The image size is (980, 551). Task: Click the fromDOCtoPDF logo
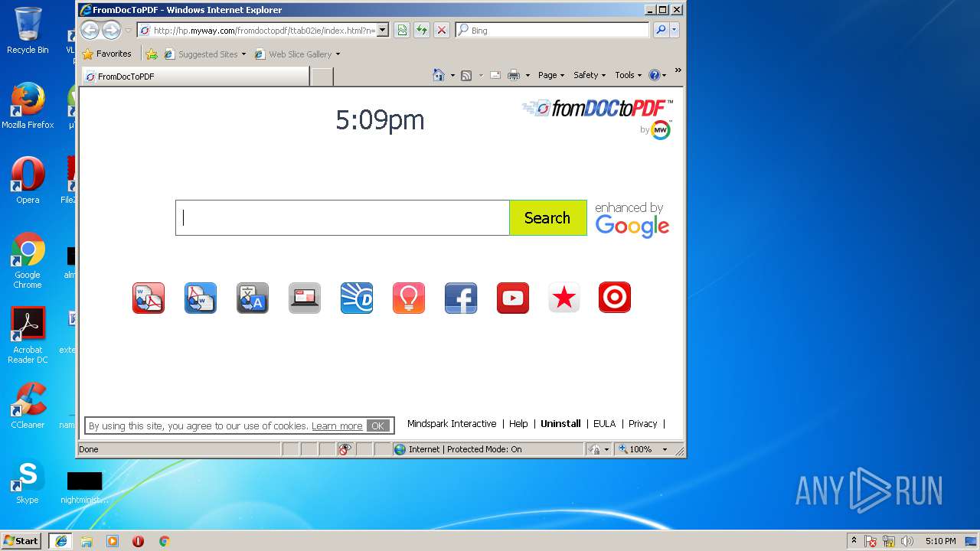pyautogui.click(x=597, y=109)
